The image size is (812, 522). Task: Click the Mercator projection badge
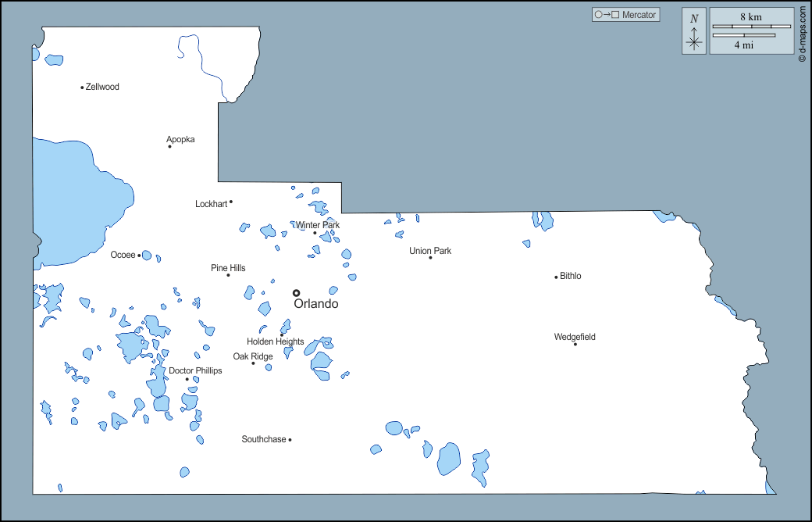[x=625, y=15]
